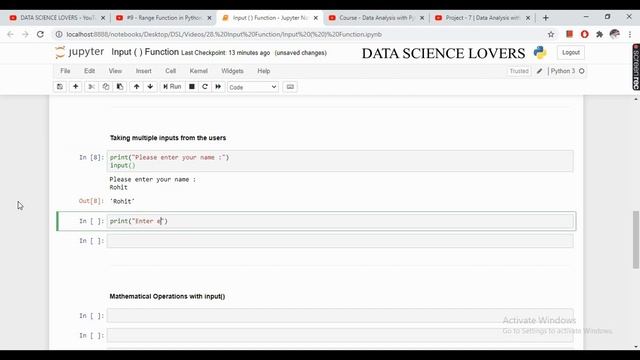Screen dimensions: 640x360
Task: Click the vertical scrollbar thumb
Action: [x=636, y=240]
